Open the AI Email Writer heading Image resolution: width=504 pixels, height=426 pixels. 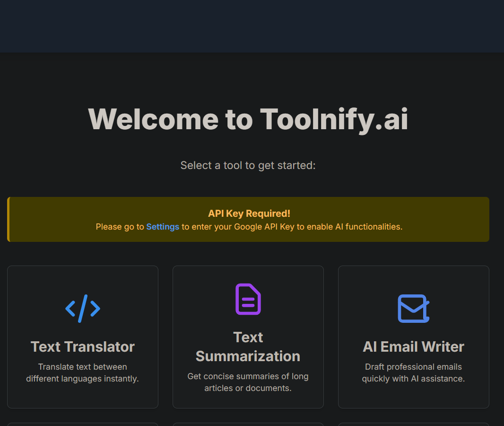coord(413,346)
